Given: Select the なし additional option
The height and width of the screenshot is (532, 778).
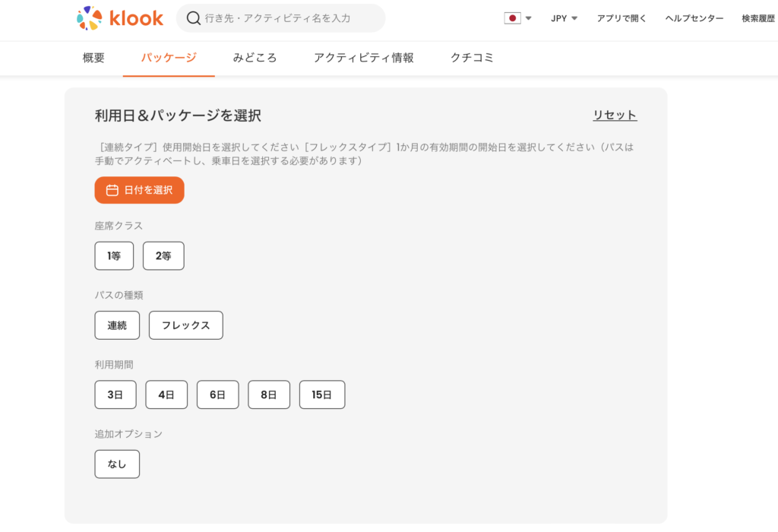Looking at the screenshot, I should click(x=117, y=464).
